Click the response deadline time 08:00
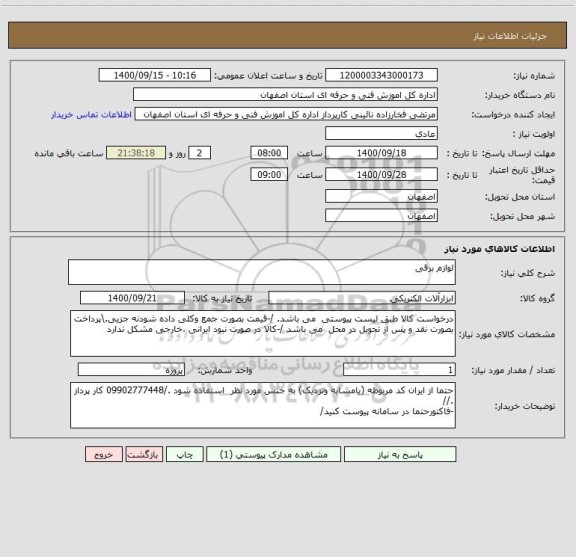 [269, 153]
